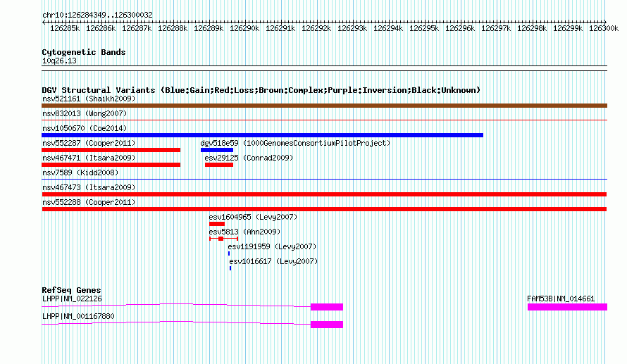This screenshot has height=364, width=627.
Task: Open the nsv832013 (Wong2007) label
Action: point(85,113)
